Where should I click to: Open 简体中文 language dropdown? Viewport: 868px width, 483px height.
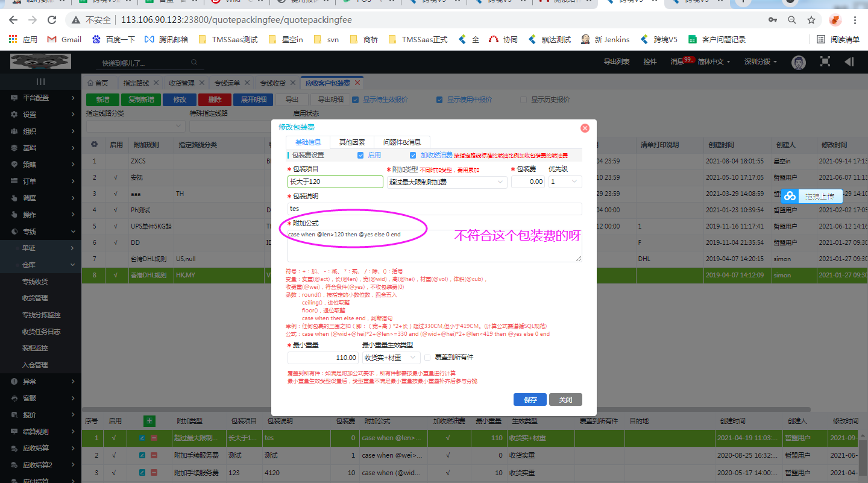pyautogui.click(x=714, y=62)
